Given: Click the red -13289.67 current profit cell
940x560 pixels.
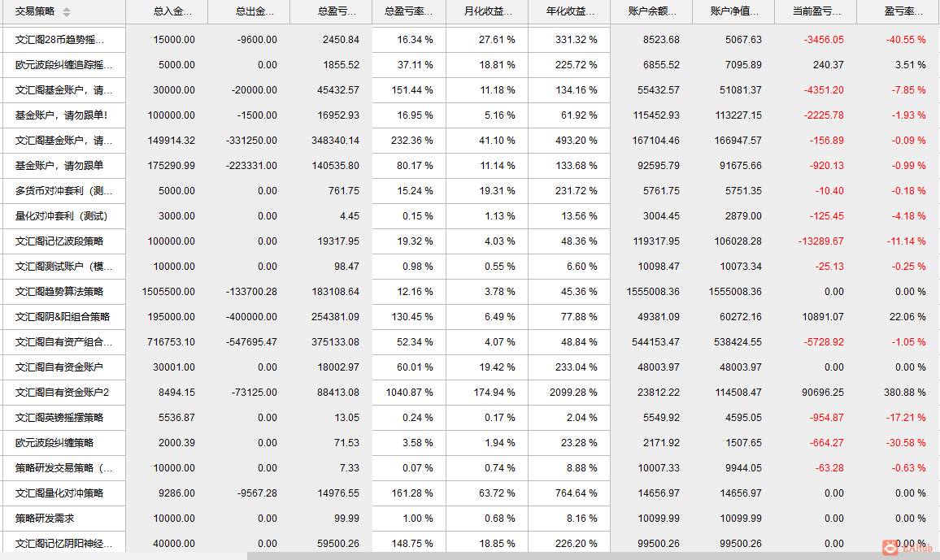Looking at the screenshot, I should point(820,241).
